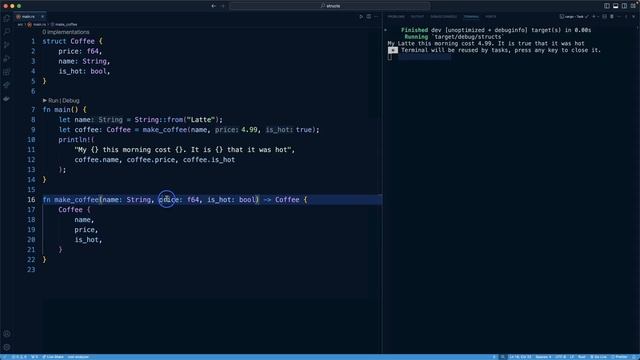Open the new terminal launch profile dropdown arrow
640x360 pixels.
click(x=599, y=16)
